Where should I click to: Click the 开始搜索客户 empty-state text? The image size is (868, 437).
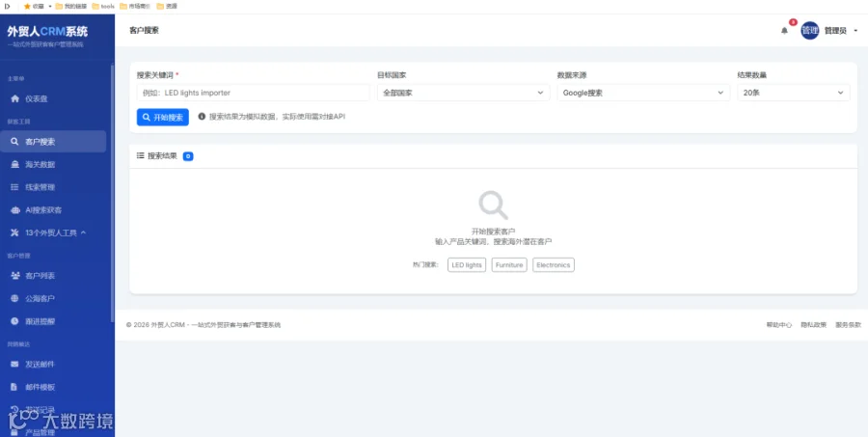tap(493, 232)
